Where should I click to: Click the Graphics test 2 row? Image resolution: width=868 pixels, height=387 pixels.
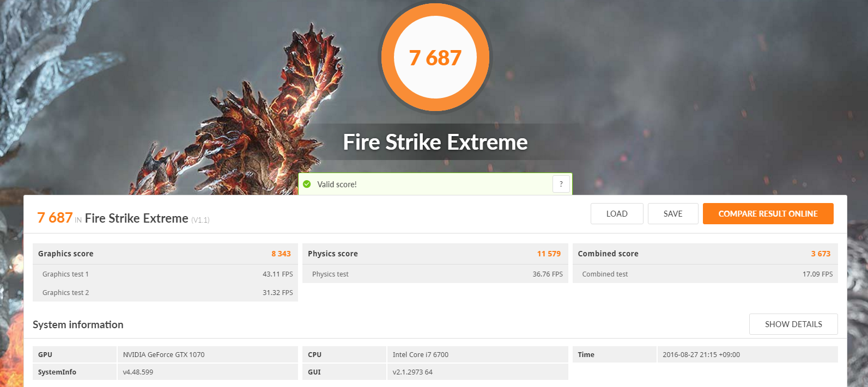[165, 292]
